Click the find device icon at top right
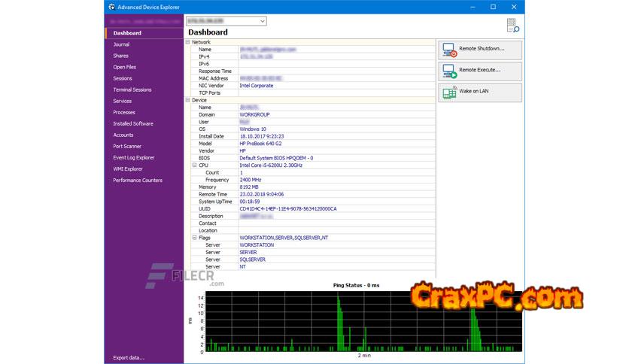The height and width of the screenshot is (364, 629). click(x=512, y=26)
